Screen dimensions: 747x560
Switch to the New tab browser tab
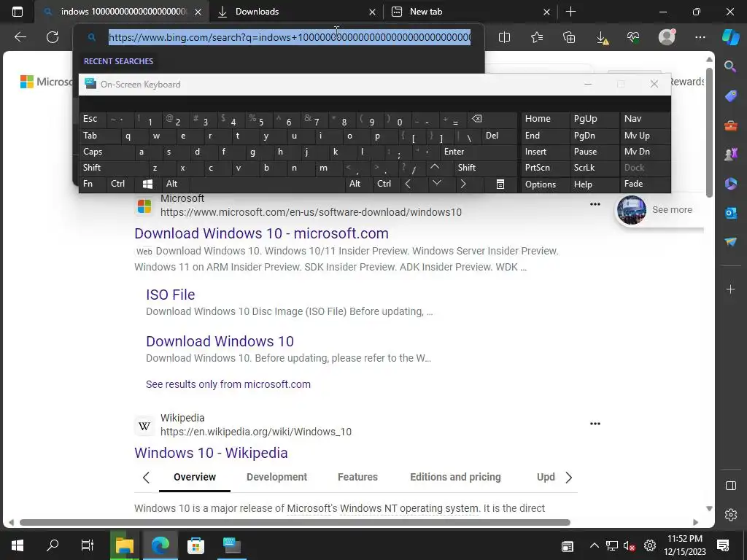469,12
